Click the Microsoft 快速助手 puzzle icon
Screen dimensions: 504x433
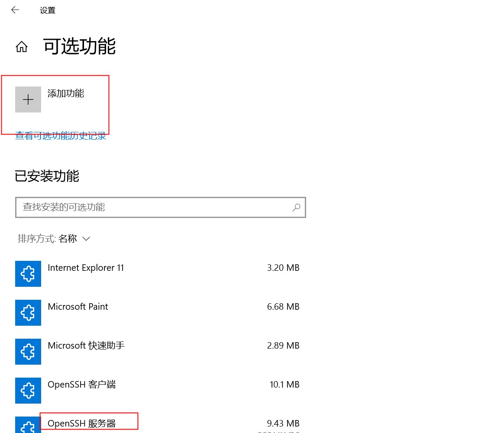click(x=28, y=352)
